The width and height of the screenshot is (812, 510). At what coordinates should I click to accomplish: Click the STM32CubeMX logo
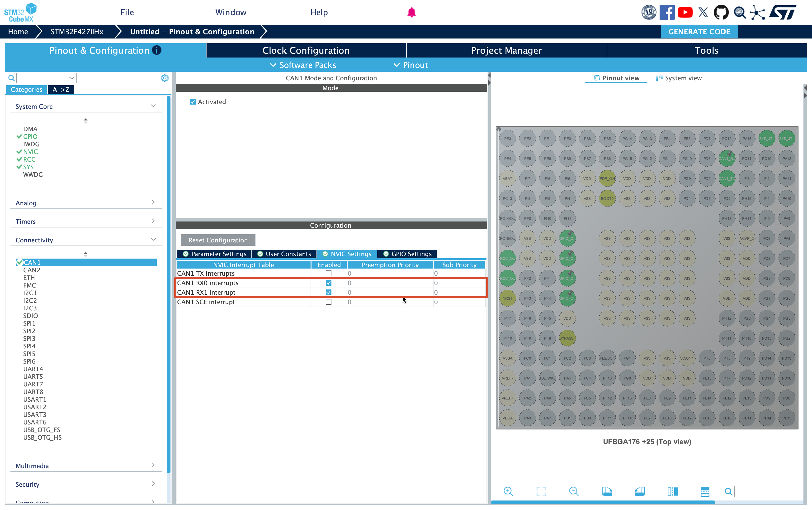20,13
